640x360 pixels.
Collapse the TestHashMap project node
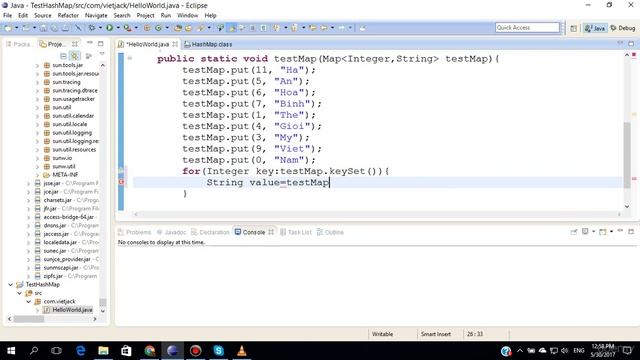point(10,284)
